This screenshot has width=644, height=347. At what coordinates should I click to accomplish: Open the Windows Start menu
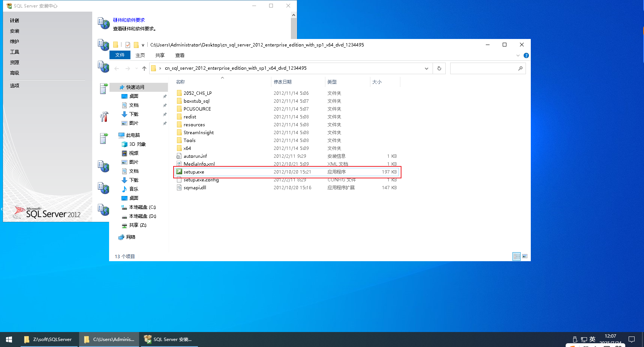9,340
